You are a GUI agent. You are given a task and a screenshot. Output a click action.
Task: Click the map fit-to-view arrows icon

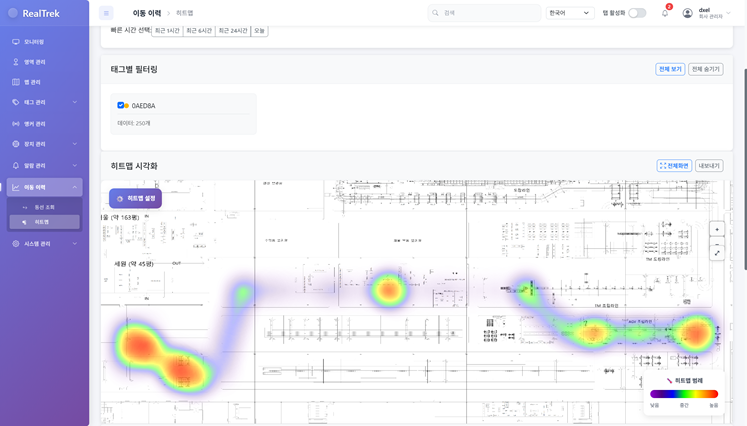pyautogui.click(x=716, y=254)
